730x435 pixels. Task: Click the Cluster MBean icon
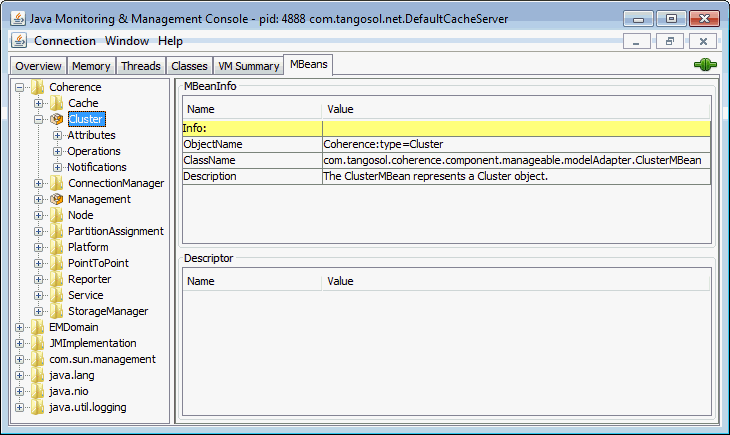click(x=56, y=119)
